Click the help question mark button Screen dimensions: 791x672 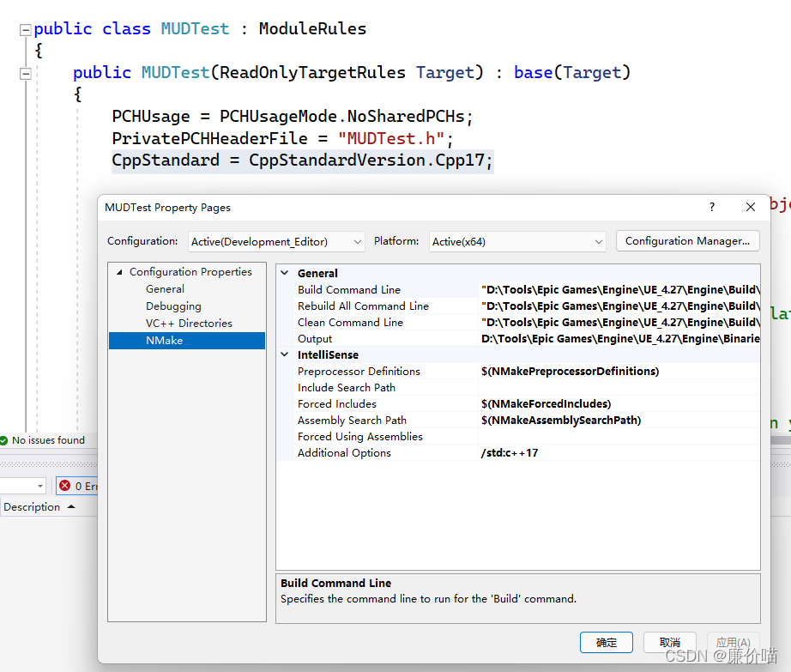(x=712, y=207)
